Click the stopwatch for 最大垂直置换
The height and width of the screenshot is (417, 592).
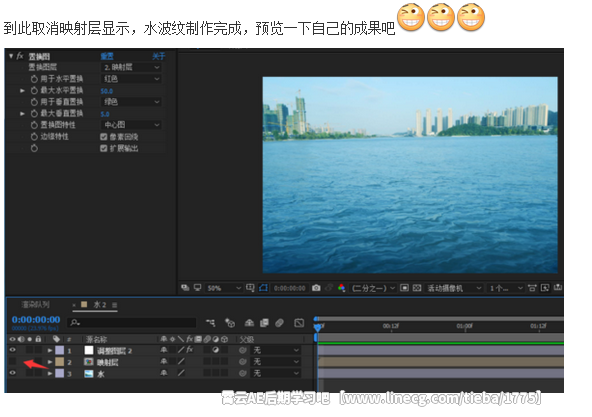[34, 113]
